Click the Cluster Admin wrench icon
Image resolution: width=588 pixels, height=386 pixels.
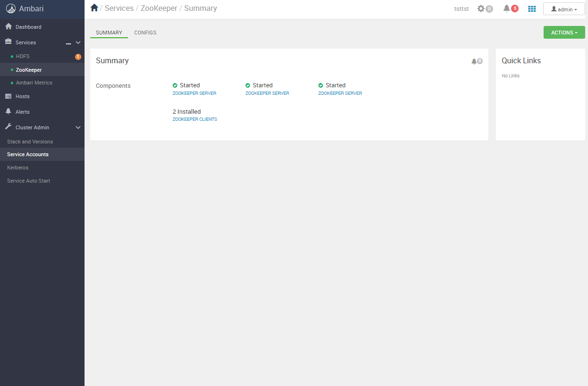pyautogui.click(x=9, y=127)
